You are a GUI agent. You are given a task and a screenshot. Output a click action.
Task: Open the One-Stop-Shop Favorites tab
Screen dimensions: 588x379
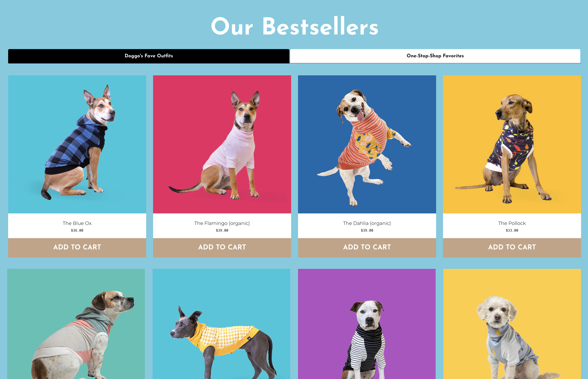[435, 56]
